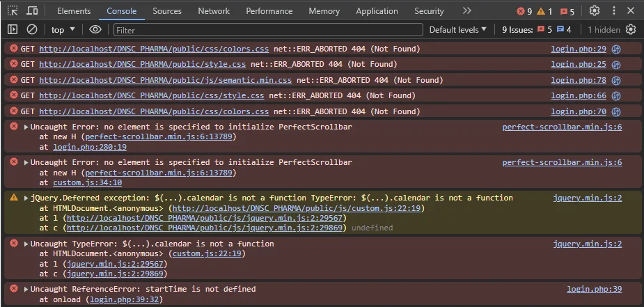
Task: Click the error icon on the startTime ReferenceError row
Action: tap(14, 288)
